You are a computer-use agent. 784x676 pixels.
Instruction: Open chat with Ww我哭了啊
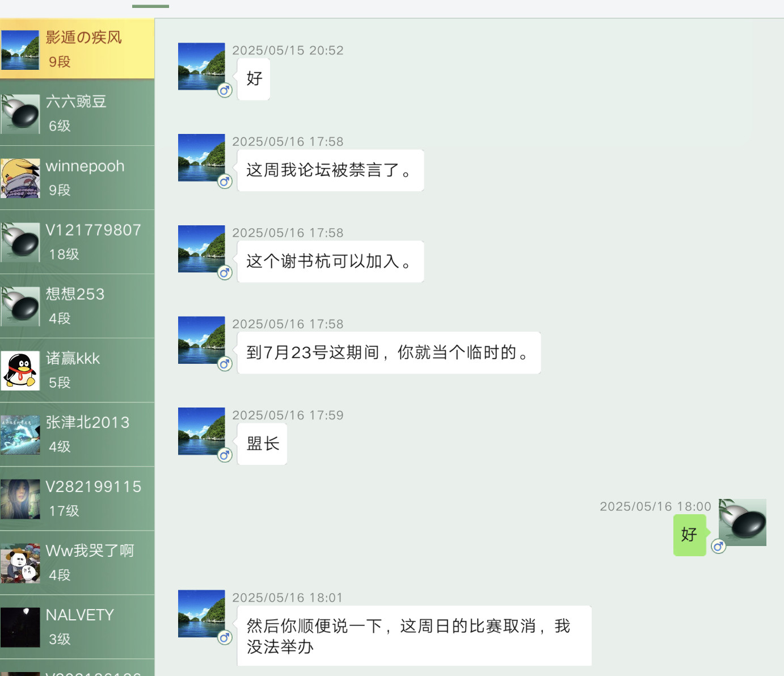(77, 562)
